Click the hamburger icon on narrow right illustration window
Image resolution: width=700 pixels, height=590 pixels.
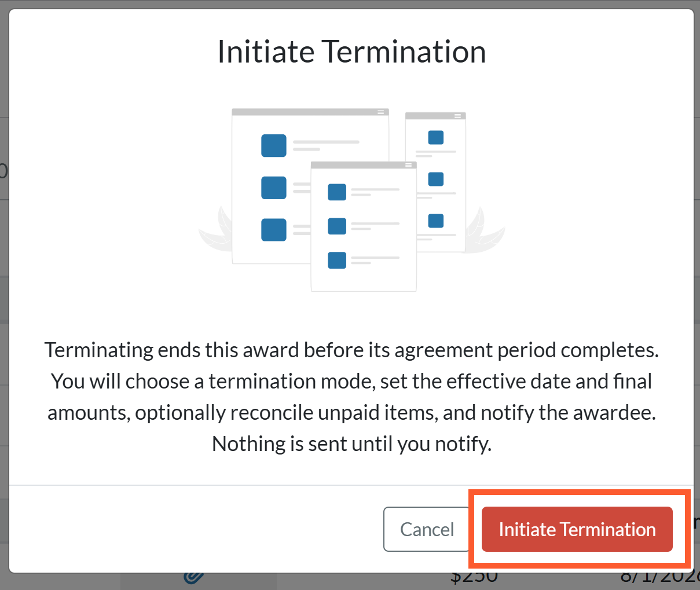[x=457, y=116]
